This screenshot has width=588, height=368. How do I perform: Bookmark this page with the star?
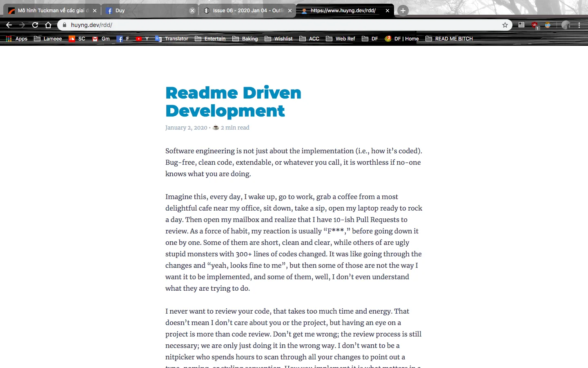(x=505, y=25)
